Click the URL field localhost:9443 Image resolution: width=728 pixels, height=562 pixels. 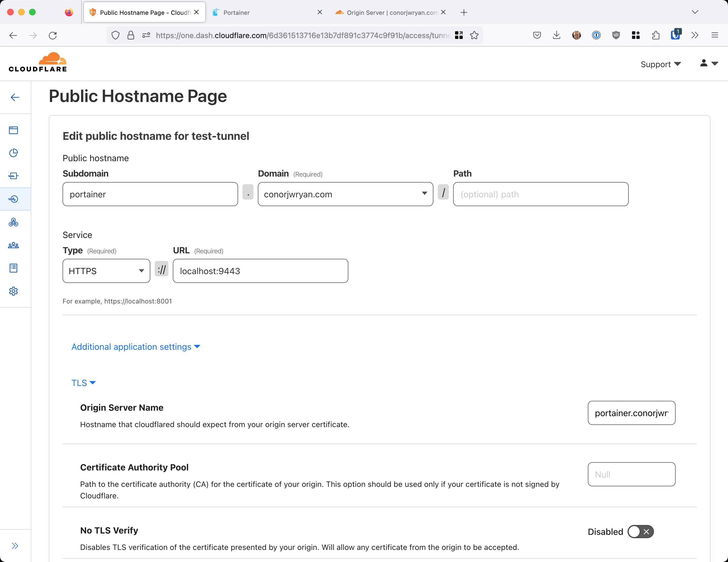coord(261,271)
